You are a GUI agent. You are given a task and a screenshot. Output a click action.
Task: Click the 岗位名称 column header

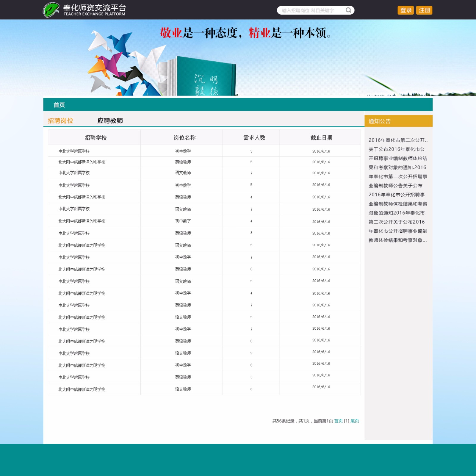point(184,138)
